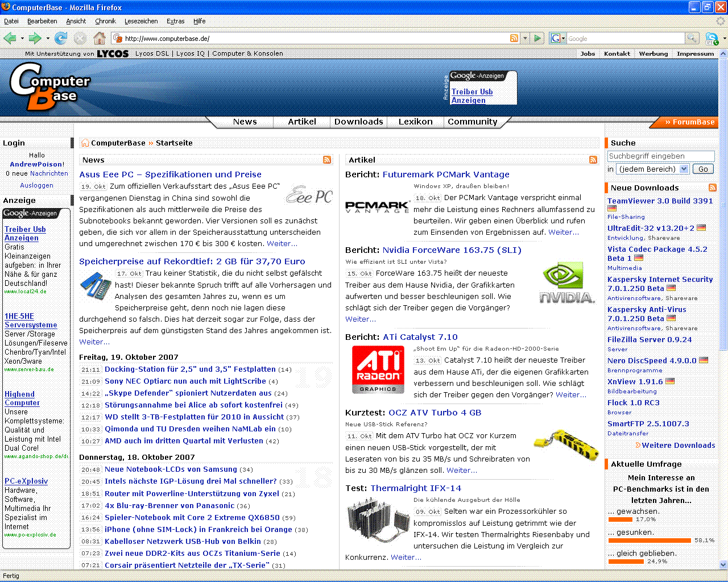Reload the page using the toolbar icon
The height and width of the screenshot is (582, 728).
(61, 38)
